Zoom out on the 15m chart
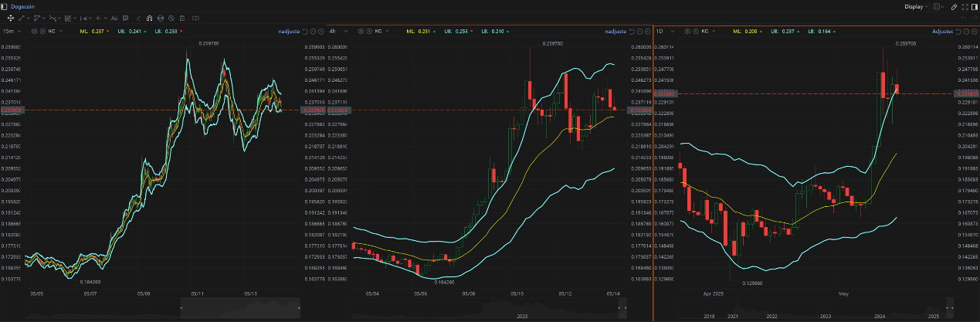Viewport: 980px width, 322px height. pyautogui.click(x=313, y=31)
